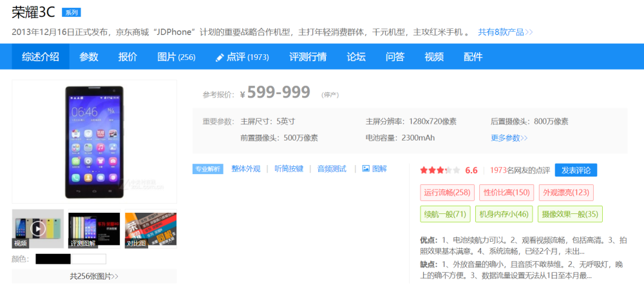
Task: Open the 共有8款产品 link
Action: tap(505, 32)
